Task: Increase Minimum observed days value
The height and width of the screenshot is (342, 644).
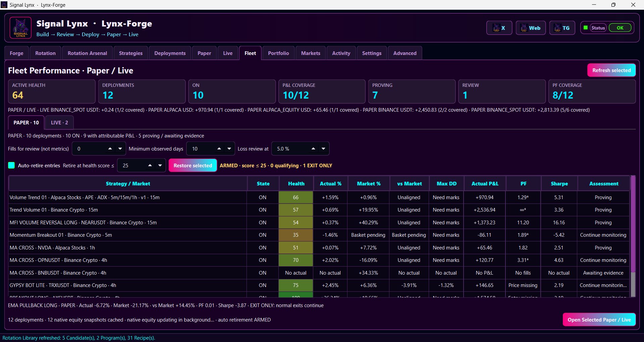Action: [x=219, y=149]
